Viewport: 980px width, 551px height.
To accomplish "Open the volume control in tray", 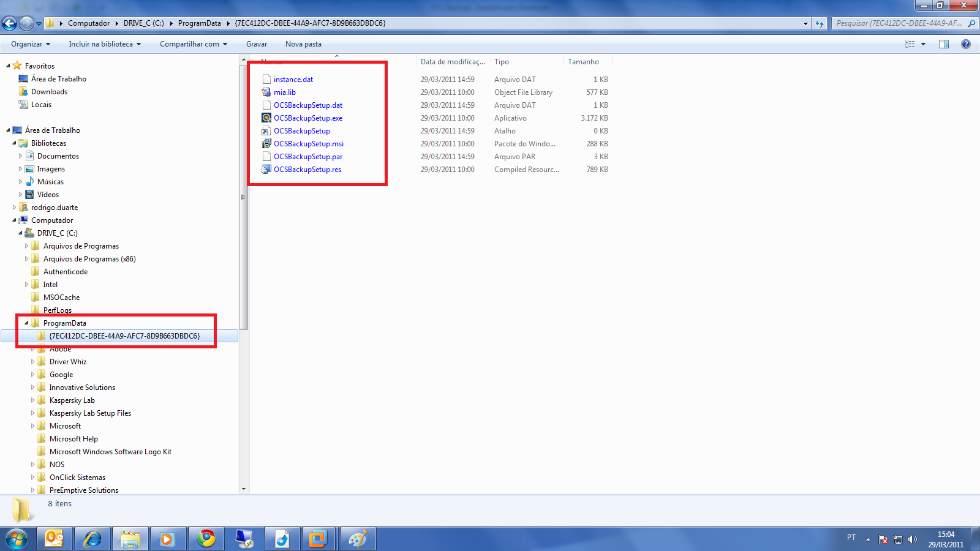I will (x=913, y=539).
